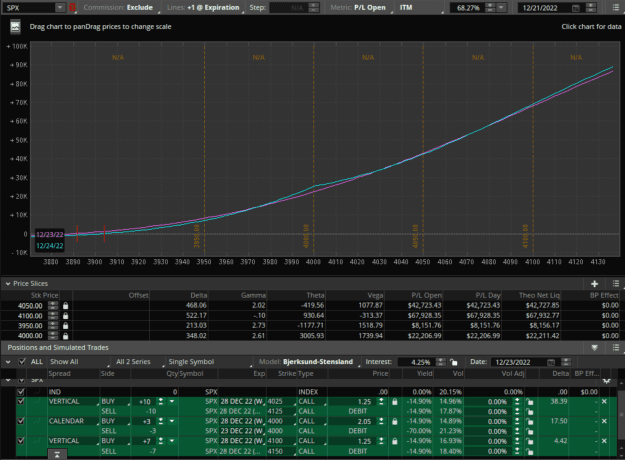Viewport: 625px width, 460px height.
Task: Open dropdown arrow beside 68.27% value
Action: pos(501,8)
